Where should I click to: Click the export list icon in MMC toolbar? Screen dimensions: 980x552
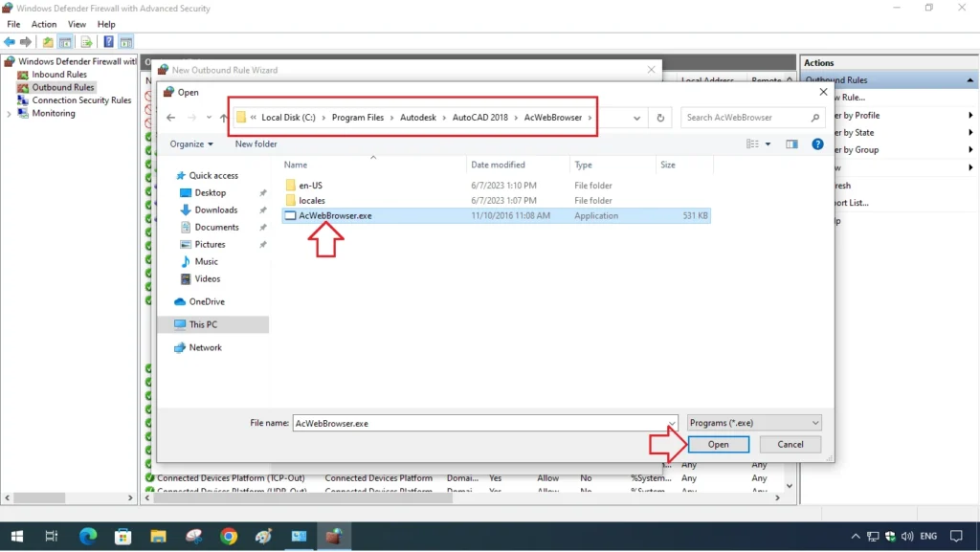tap(86, 41)
